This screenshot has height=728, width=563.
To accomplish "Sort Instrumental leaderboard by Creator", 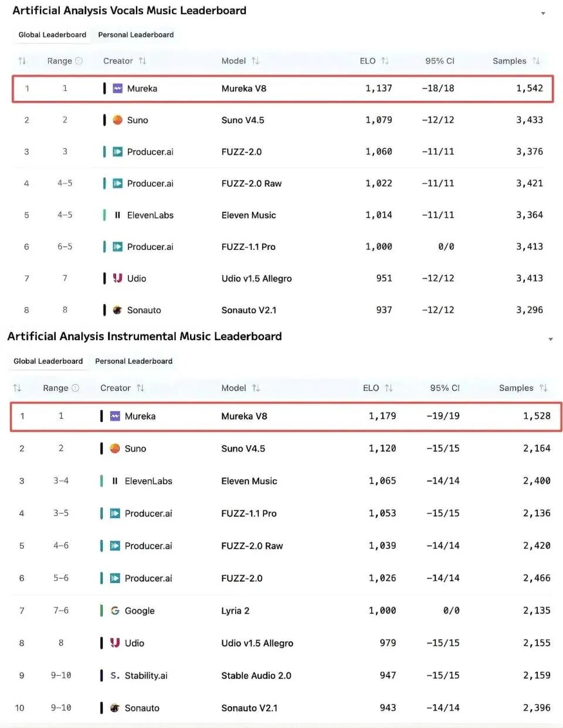I will coord(140,388).
